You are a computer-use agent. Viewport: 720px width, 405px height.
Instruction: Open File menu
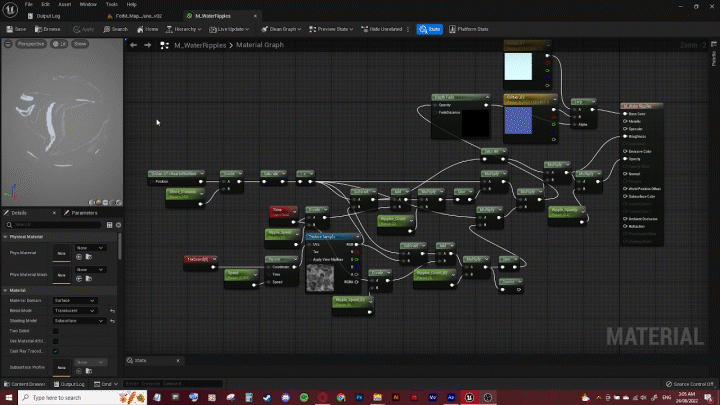28,4
